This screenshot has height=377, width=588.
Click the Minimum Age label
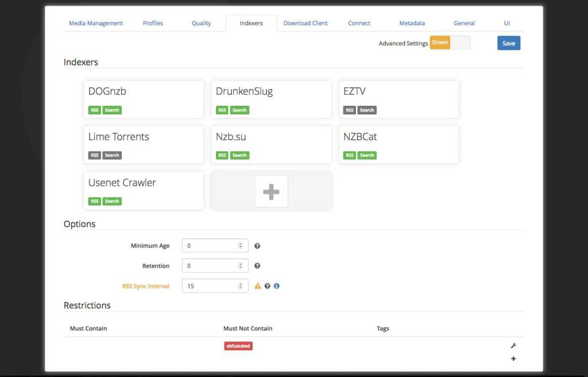150,245
